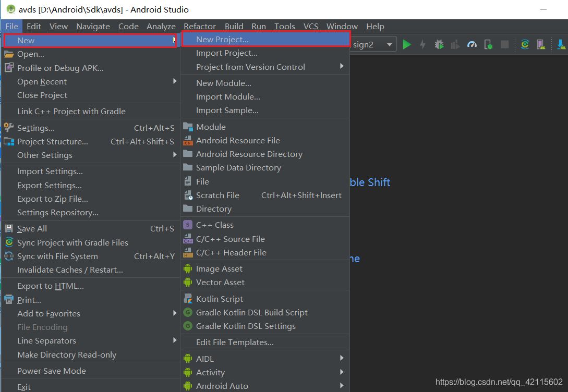
Task: Choose Import Project... menu entry
Action: click(265, 53)
